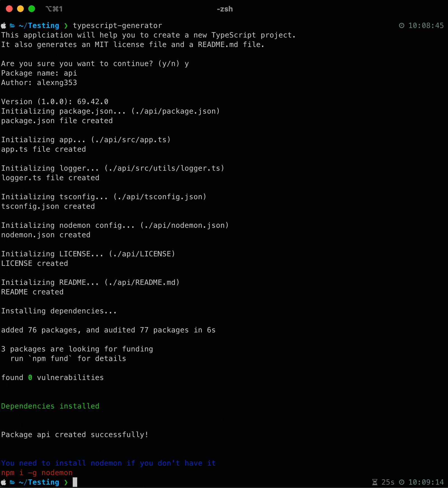Click the clock icon beside 10:08:45
This screenshot has width=448, height=488.
(x=402, y=26)
